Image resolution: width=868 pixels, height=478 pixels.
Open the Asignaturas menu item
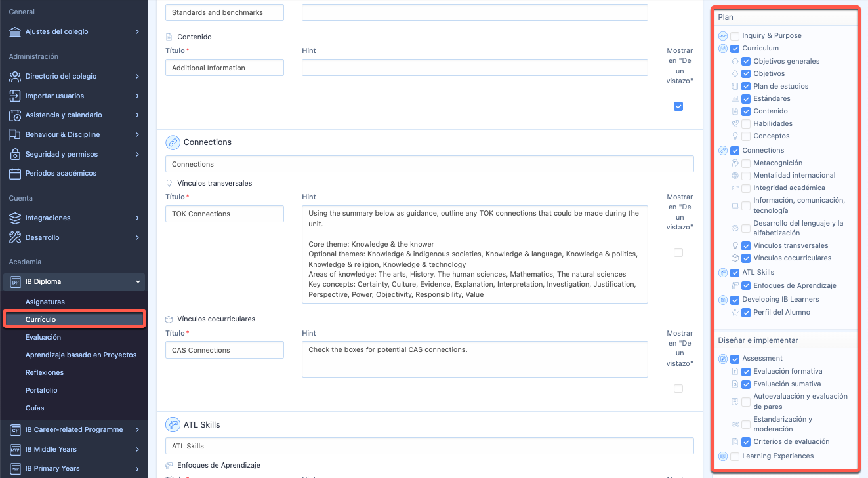[x=45, y=302]
